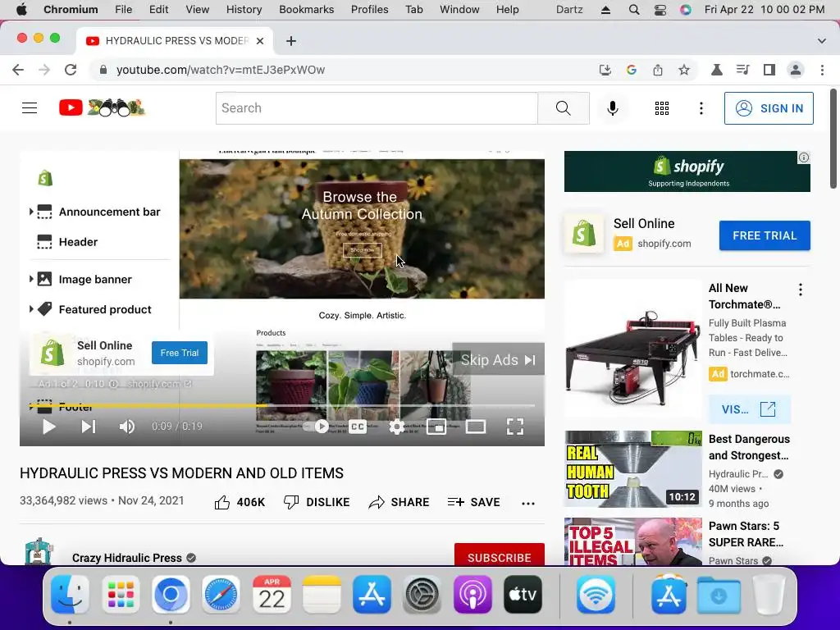Open the Chromium profile avatar
The width and height of the screenshot is (840, 630).
pos(796,70)
